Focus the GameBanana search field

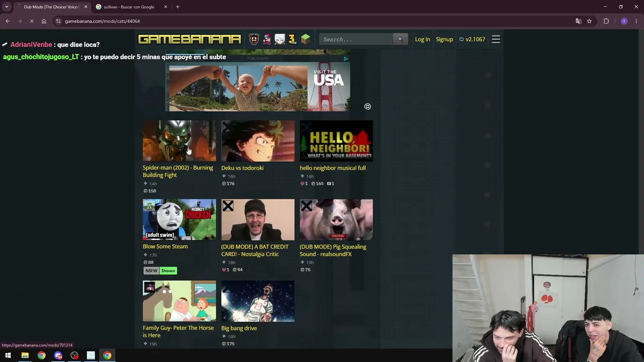point(356,39)
